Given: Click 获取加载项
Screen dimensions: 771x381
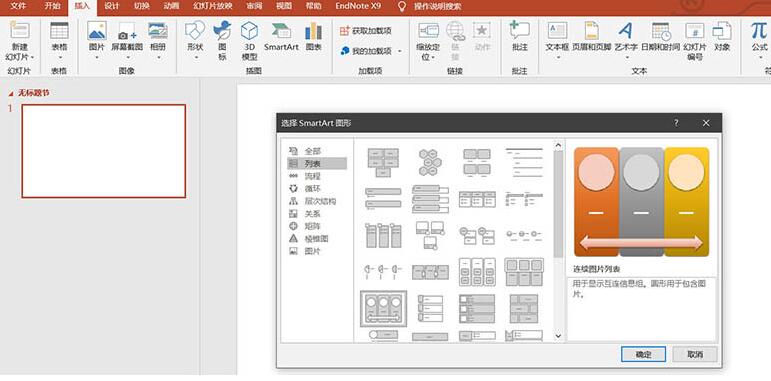Looking at the screenshot, I should tap(366, 30).
